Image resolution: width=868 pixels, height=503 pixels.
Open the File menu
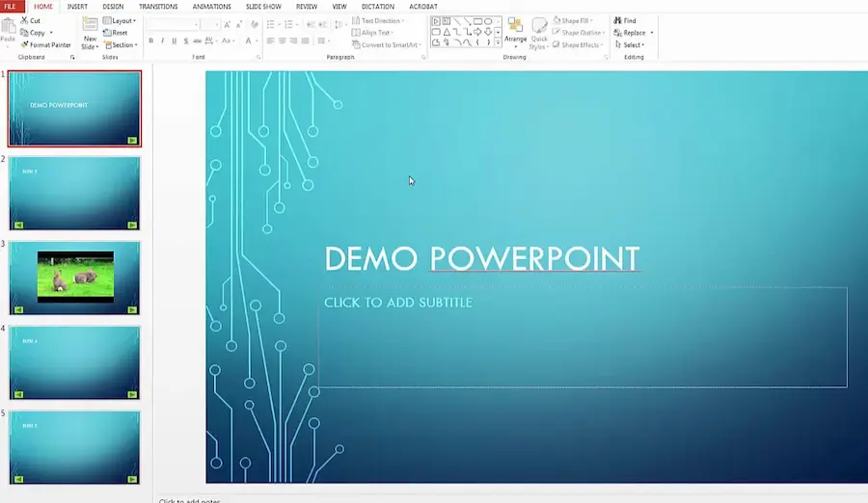(10, 7)
